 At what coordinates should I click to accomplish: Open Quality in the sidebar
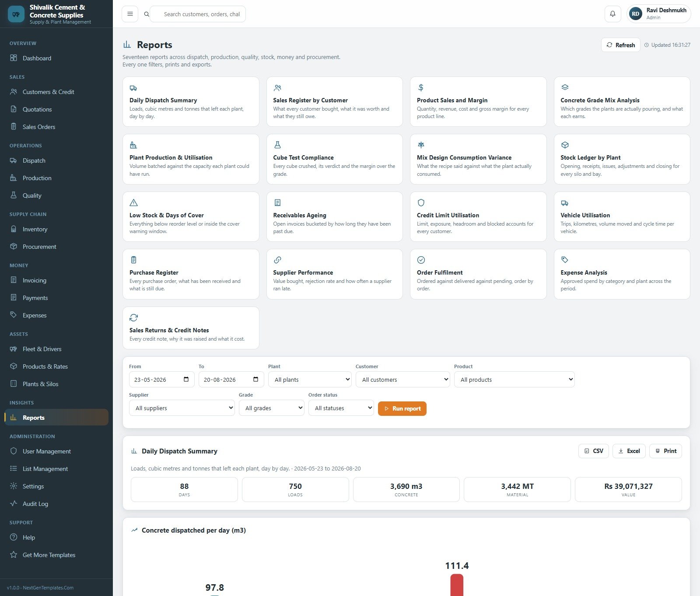56,195
